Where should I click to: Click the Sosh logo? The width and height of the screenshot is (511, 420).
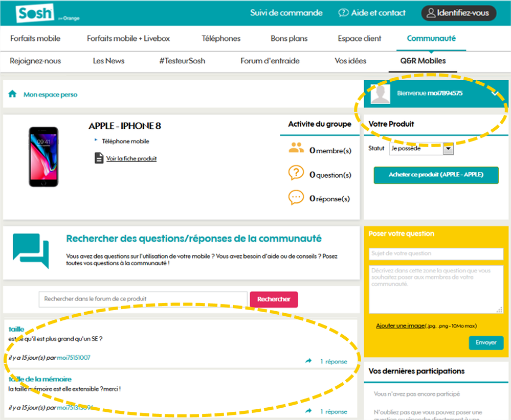tap(35, 14)
